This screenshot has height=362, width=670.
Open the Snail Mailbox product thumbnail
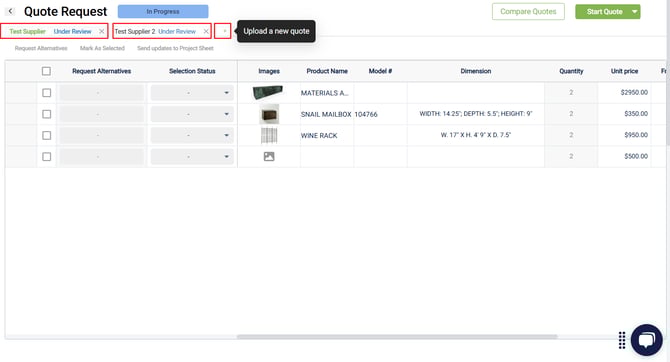click(269, 114)
